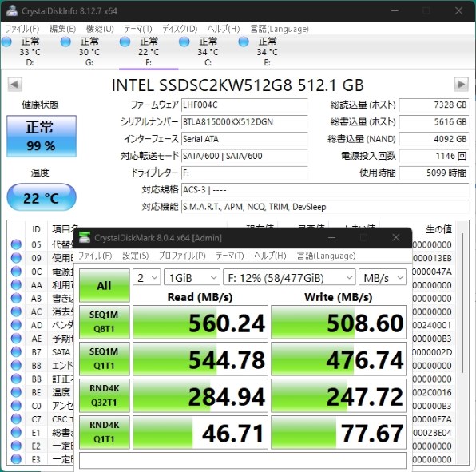
Task: Open 機能(U) menu in CrystalDiskInfo
Action: point(100,29)
